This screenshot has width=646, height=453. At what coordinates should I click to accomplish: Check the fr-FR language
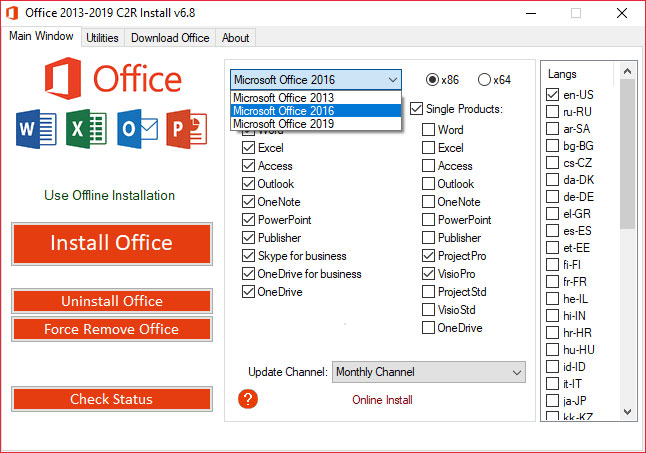(x=552, y=282)
